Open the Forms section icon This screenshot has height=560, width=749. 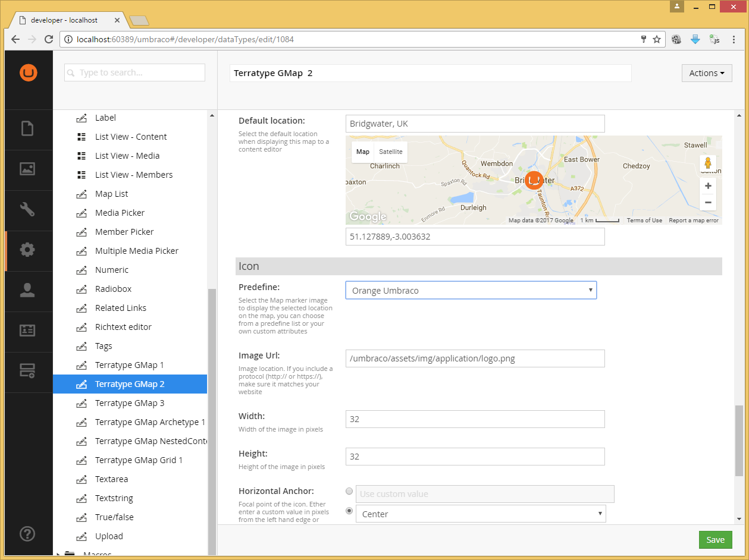coord(27,371)
